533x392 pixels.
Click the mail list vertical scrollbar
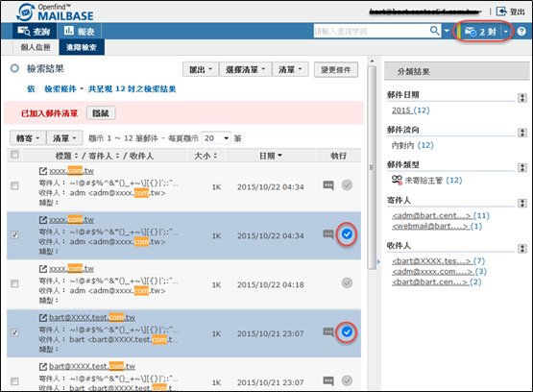click(x=372, y=166)
